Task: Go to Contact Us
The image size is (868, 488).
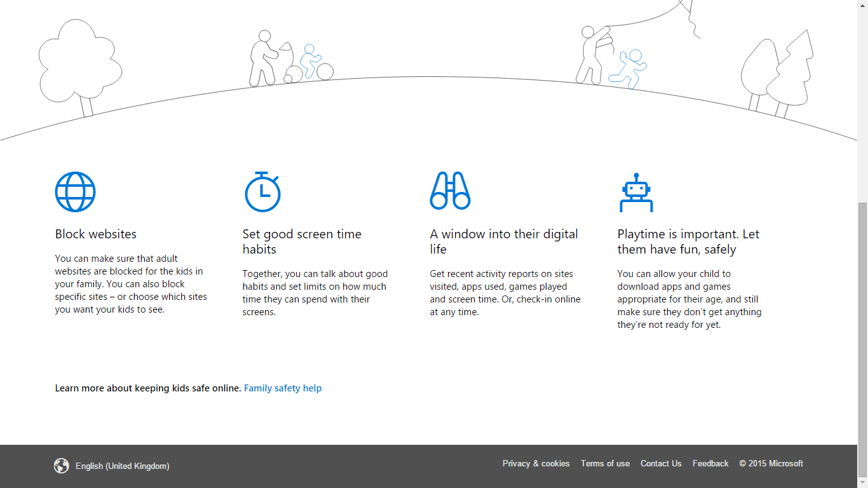Action: point(661,464)
